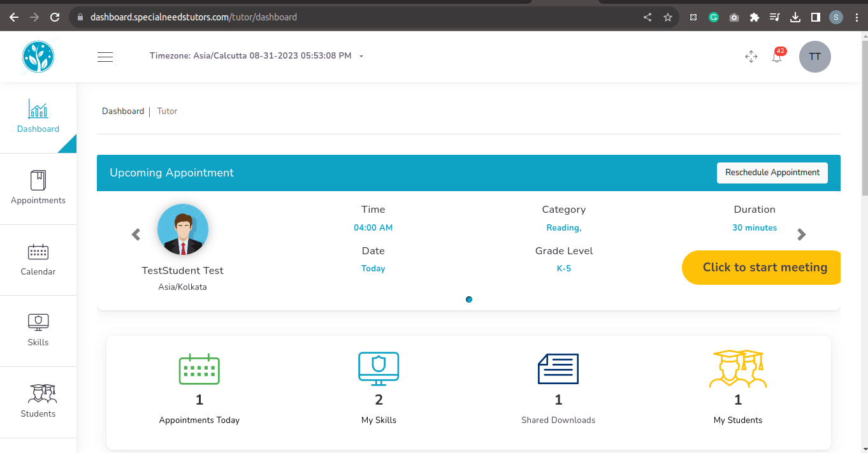
Task: Click the Special Needs Tutors logo
Action: 38,57
